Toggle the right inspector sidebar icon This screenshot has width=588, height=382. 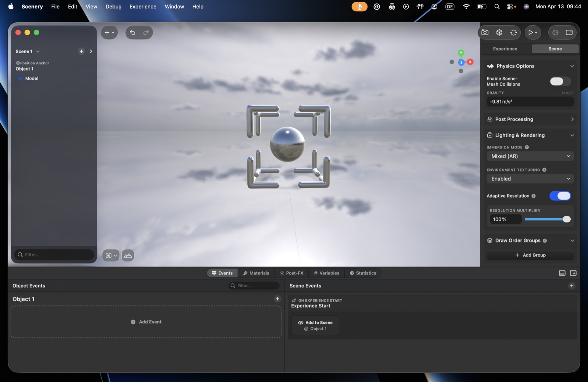tap(569, 32)
